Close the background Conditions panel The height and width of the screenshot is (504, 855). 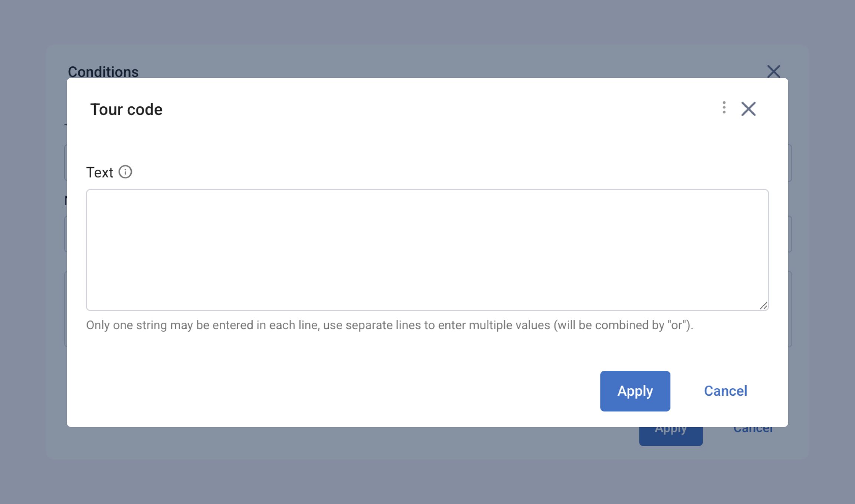tap(773, 71)
